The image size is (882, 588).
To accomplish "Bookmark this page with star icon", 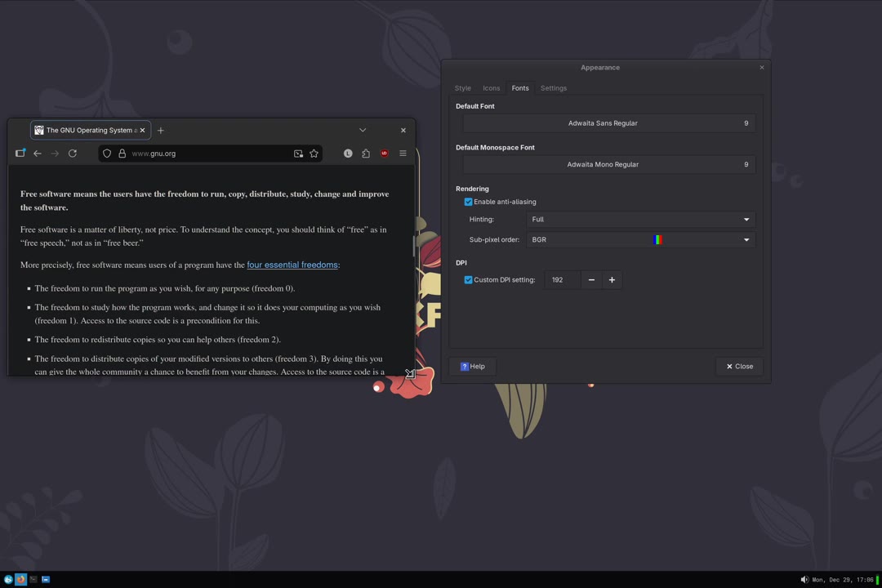I will click(314, 153).
